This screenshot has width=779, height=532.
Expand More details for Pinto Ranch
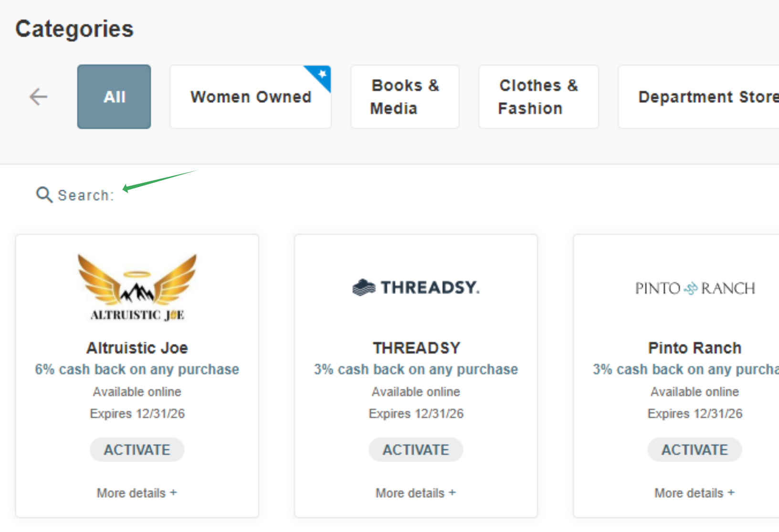point(695,493)
